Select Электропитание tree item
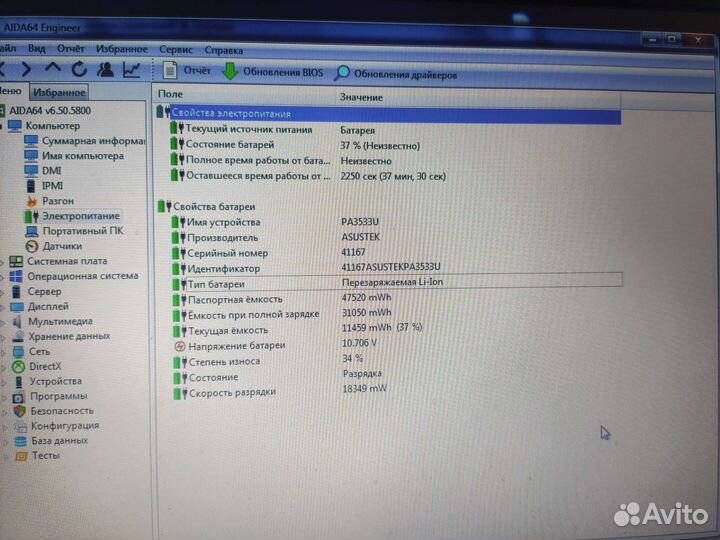Image resolution: width=720 pixels, height=540 pixels. (x=73, y=216)
